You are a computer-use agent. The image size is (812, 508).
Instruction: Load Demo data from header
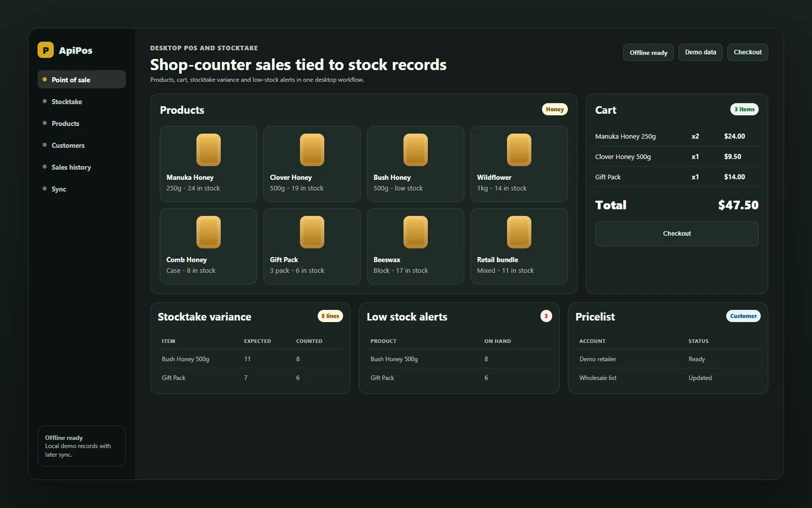pyautogui.click(x=701, y=52)
